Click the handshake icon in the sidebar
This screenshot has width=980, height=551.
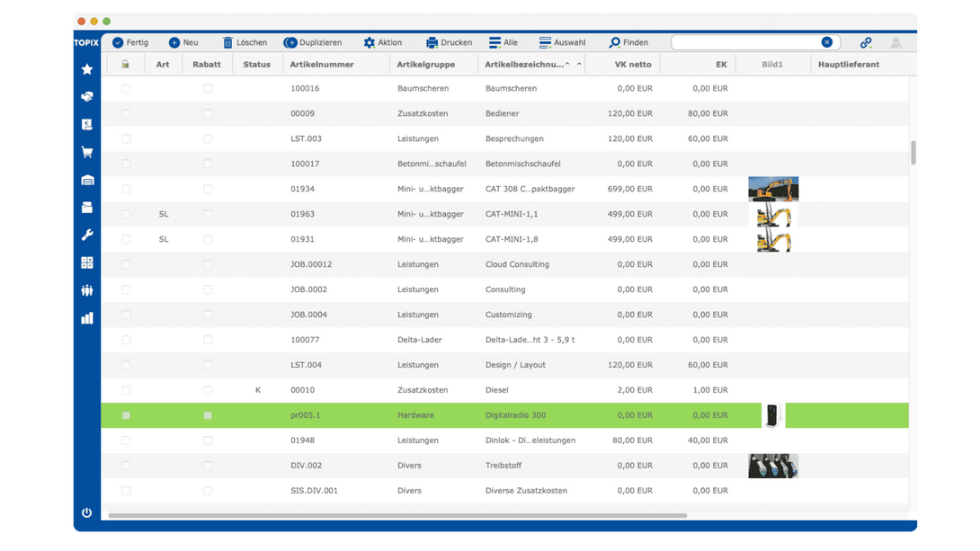pos(87,96)
